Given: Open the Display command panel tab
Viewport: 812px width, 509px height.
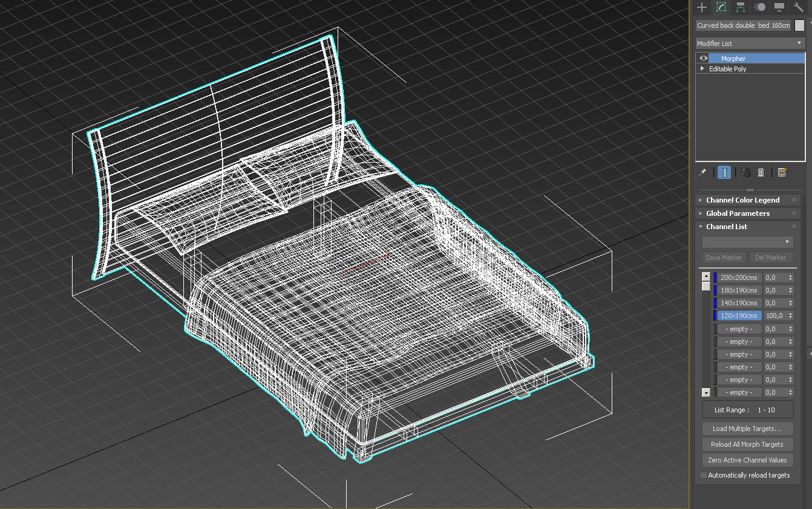Looking at the screenshot, I should click(x=779, y=7).
